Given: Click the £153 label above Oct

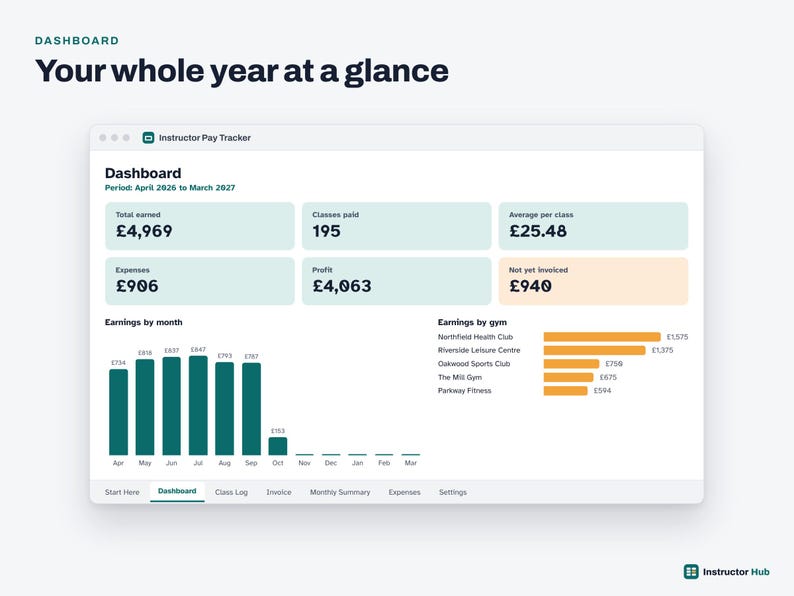Looking at the screenshot, I should 277,431.
